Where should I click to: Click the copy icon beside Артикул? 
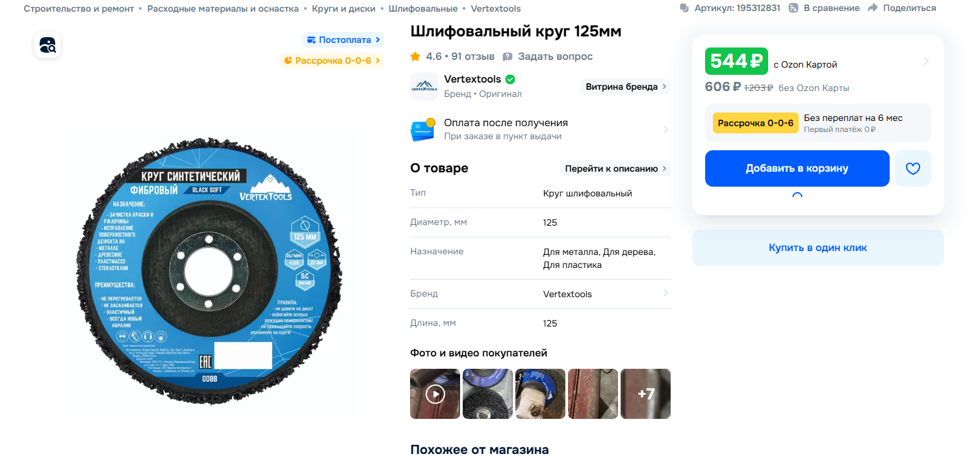pyautogui.click(x=684, y=8)
